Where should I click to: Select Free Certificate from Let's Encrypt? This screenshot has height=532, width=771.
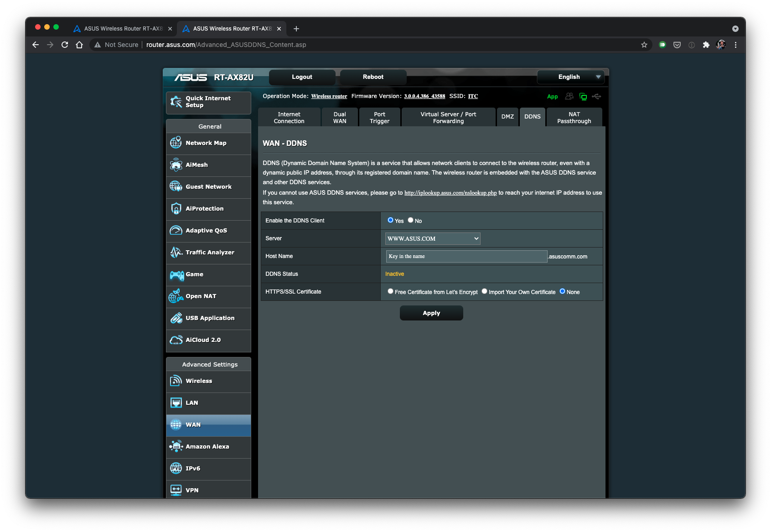[x=390, y=291]
